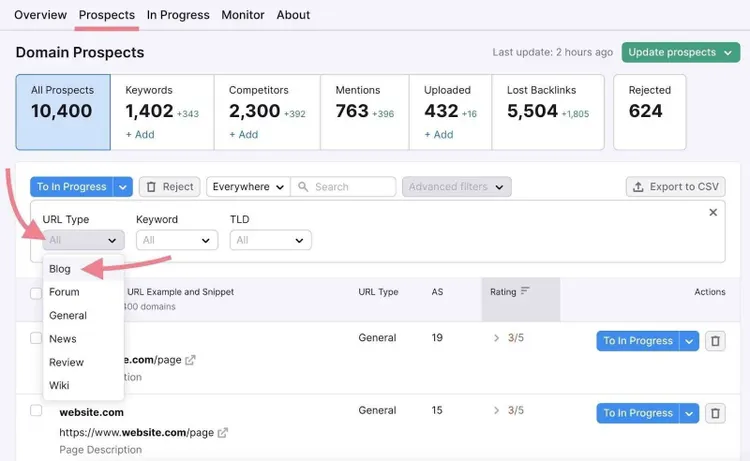The height and width of the screenshot is (461, 750).
Task: Check the first prospect row checkbox
Action: pyautogui.click(x=36, y=338)
